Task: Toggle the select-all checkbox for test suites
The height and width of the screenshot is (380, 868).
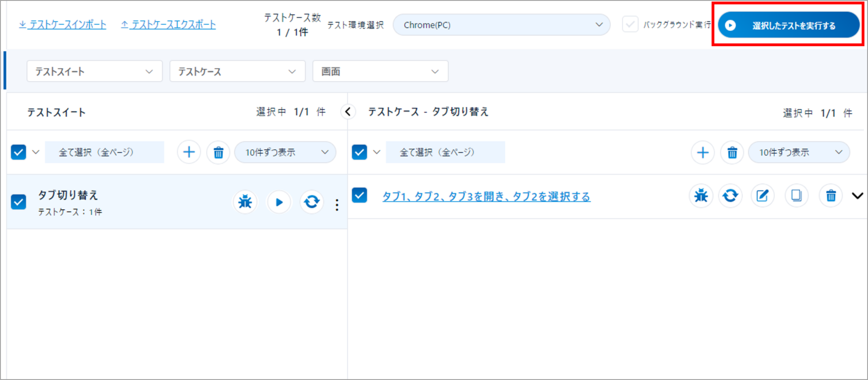Action: click(x=19, y=152)
